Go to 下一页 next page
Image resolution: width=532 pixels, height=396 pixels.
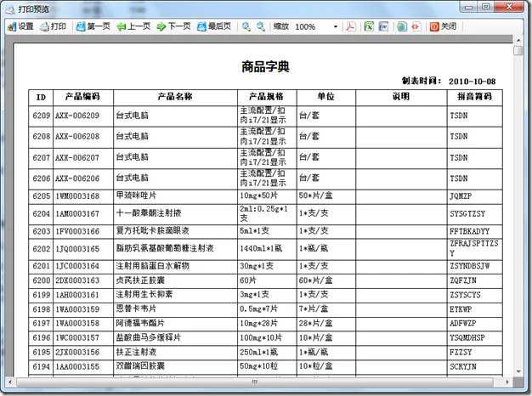pos(173,26)
